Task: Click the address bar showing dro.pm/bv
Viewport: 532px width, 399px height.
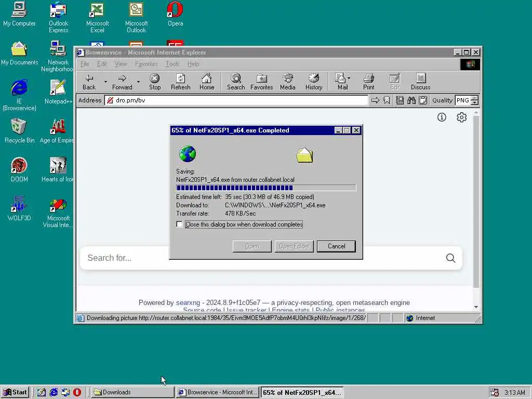Action: 236,100
